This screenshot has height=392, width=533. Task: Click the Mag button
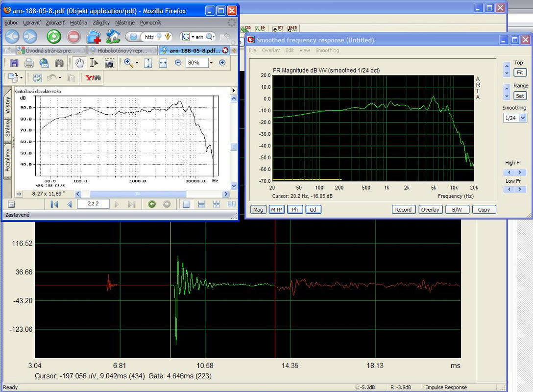coord(258,209)
